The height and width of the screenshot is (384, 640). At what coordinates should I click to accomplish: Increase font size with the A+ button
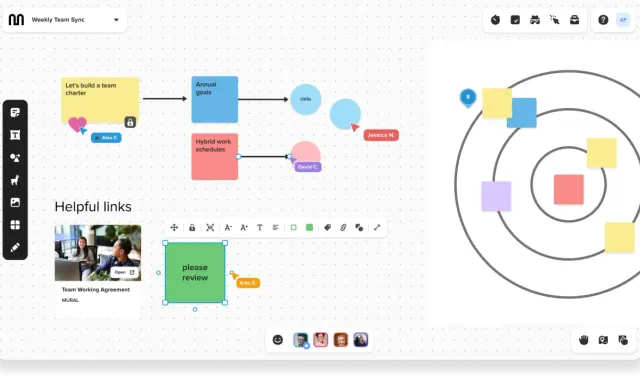click(244, 228)
